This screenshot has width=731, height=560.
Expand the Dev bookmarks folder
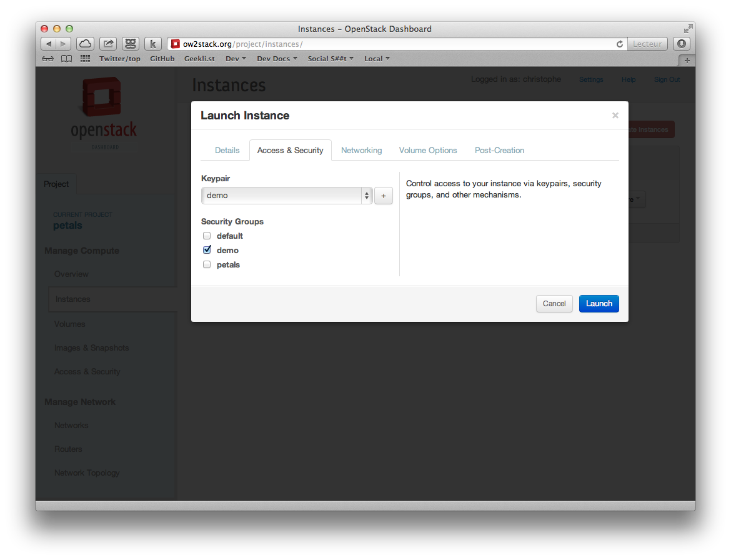tap(236, 59)
